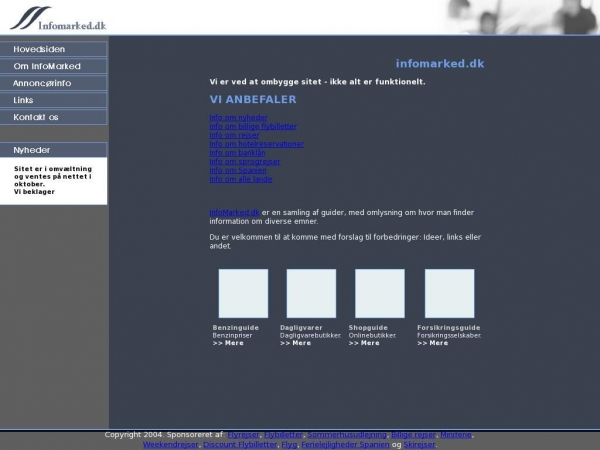Follow the 'Info om hotelreservationer' link
This screenshot has width=600, height=450.
256,144
